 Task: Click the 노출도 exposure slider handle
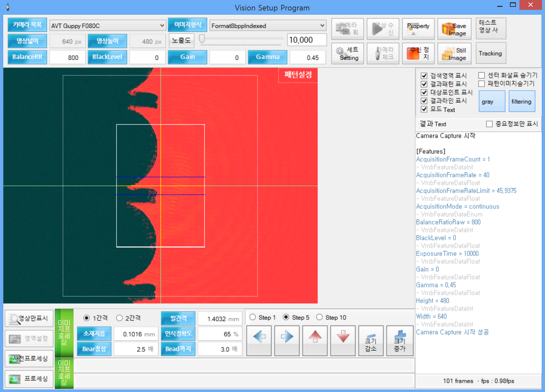click(x=202, y=39)
